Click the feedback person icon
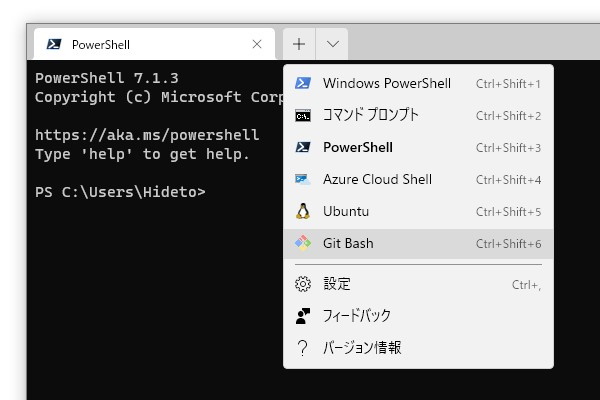The image size is (600, 400). (x=303, y=316)
